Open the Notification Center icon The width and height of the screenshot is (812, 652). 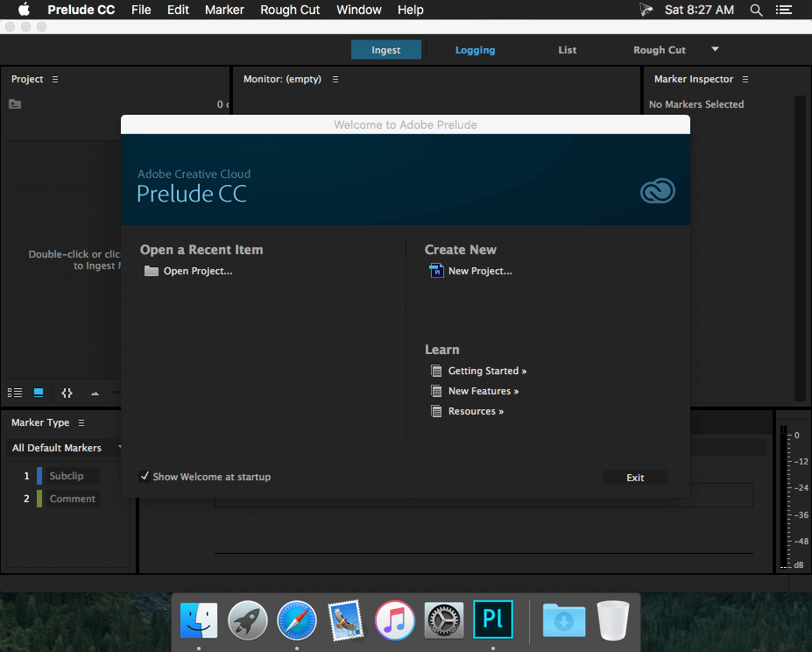tap(783, 10)
